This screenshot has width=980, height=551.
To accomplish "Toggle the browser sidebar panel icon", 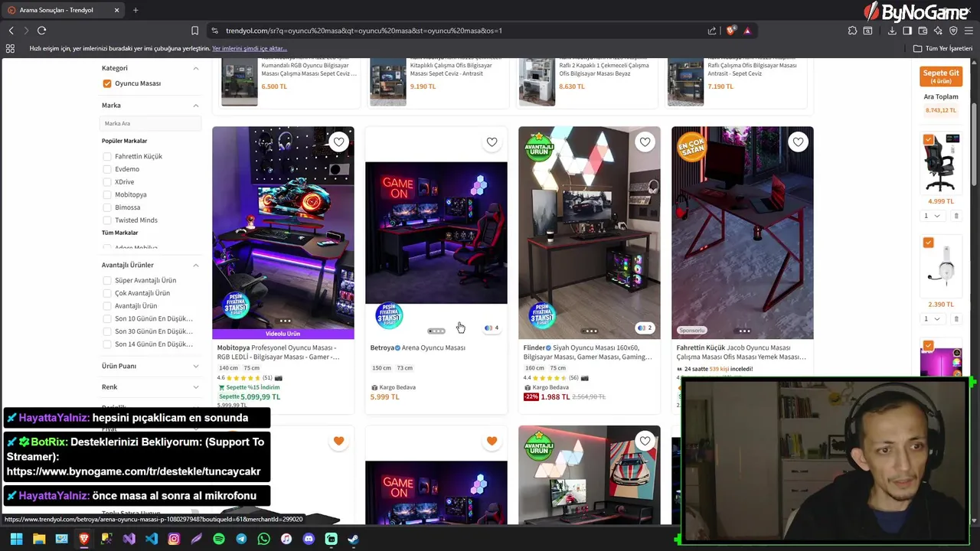I will pos(907,31).
